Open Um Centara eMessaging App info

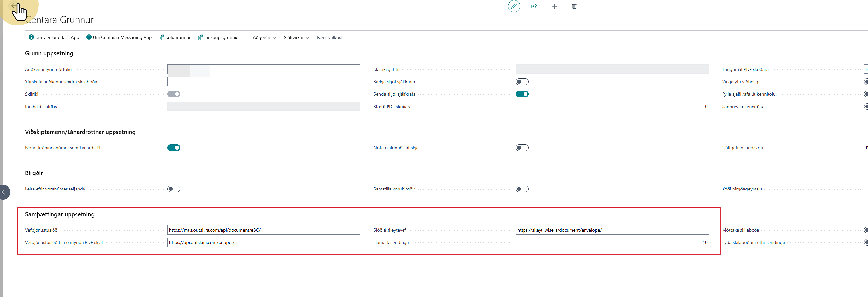(x=119, y=37)
